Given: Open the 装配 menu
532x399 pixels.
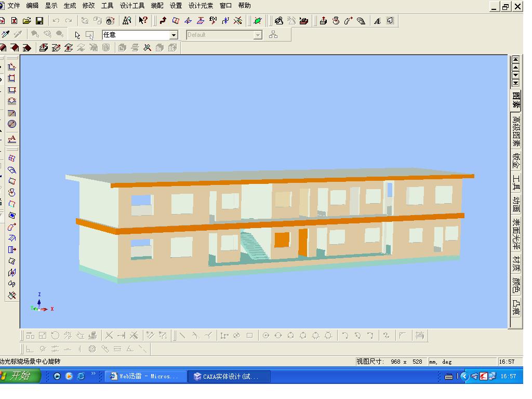Looking at the screenshot, I should (x=157, y=6).
